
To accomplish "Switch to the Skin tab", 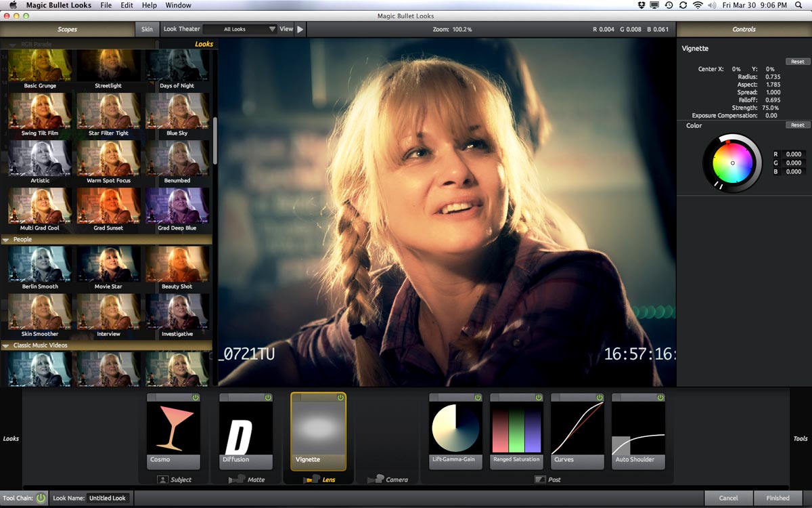I will pos(147,29).
